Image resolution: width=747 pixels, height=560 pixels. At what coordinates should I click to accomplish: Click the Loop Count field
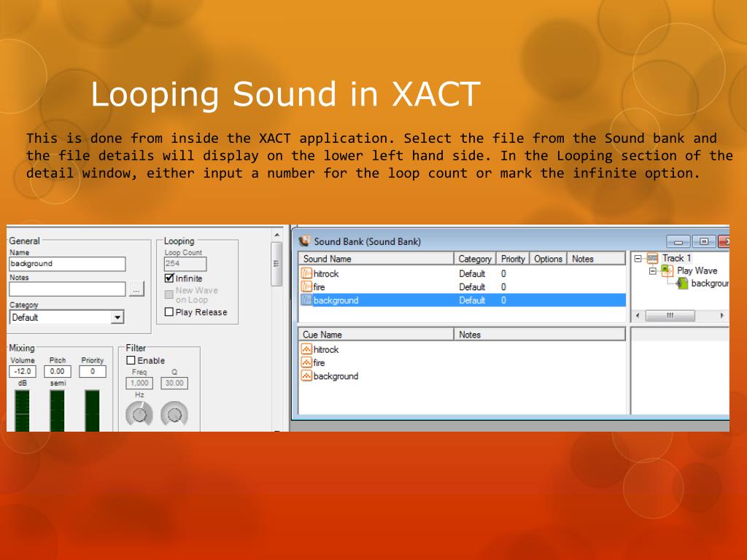coord(185,264)
